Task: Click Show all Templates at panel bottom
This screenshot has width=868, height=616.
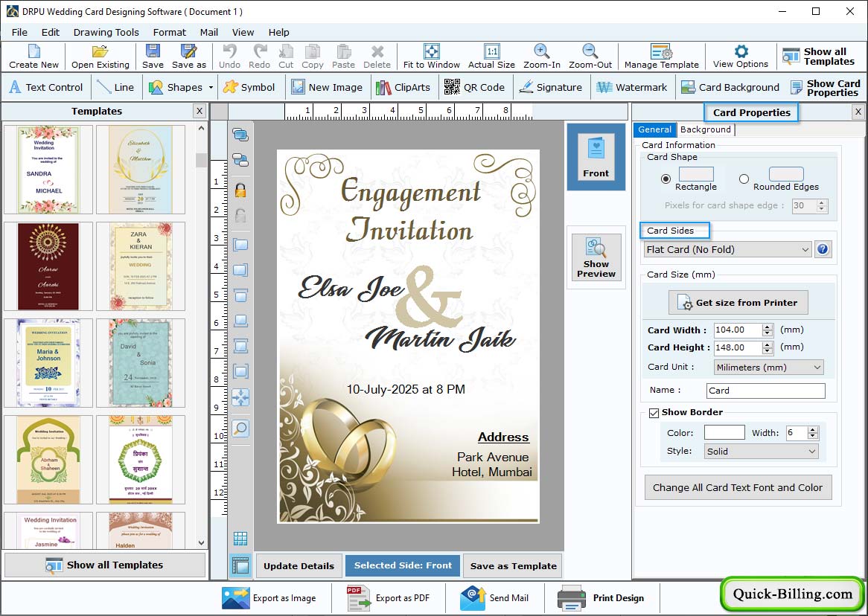Action: pyautogui.click(x=105, y=565)
